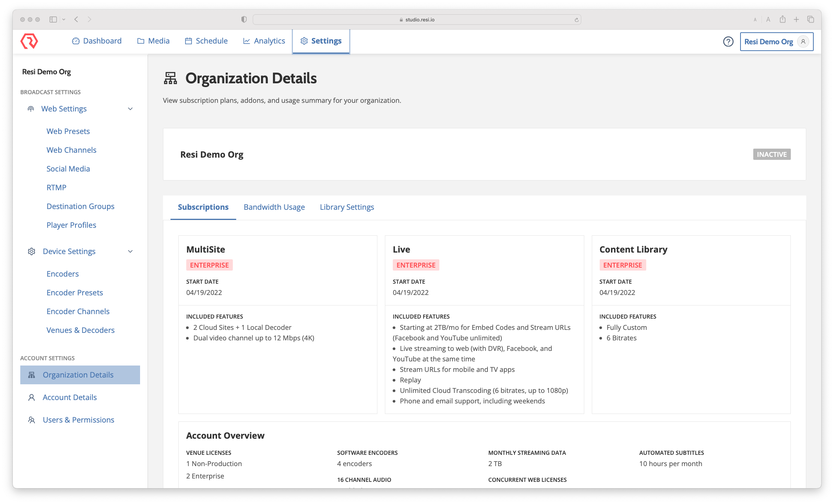The width and height of the screenshot is (834, 504).
Task: Switch to the Library Settings tab
Action: 347,207
